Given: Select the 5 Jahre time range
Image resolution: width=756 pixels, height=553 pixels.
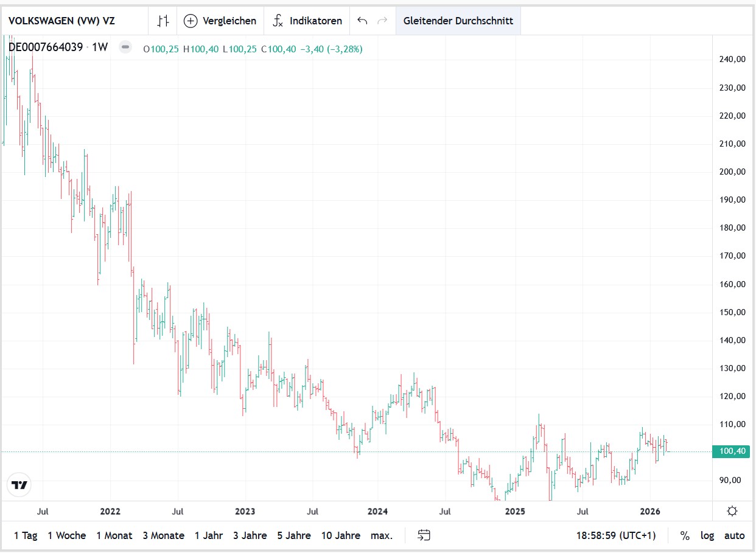Looking at the screenshot, I should tap(294, 535).
